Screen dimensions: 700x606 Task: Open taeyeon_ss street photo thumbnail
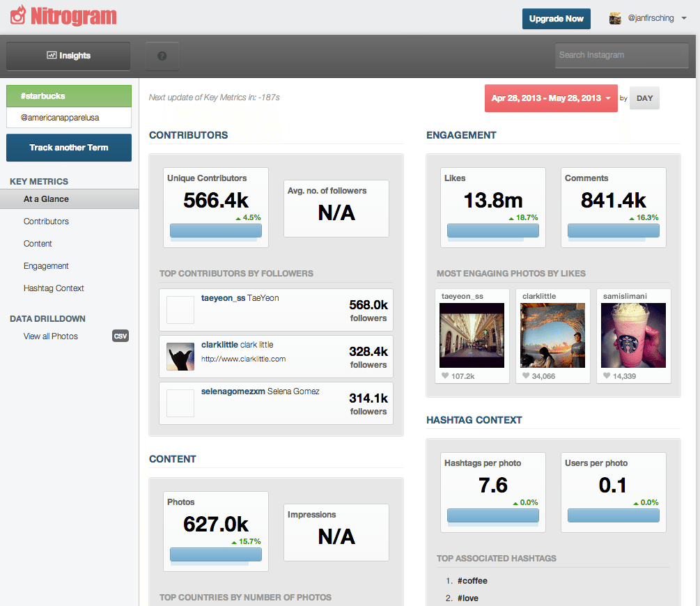(x=472, y=335)
